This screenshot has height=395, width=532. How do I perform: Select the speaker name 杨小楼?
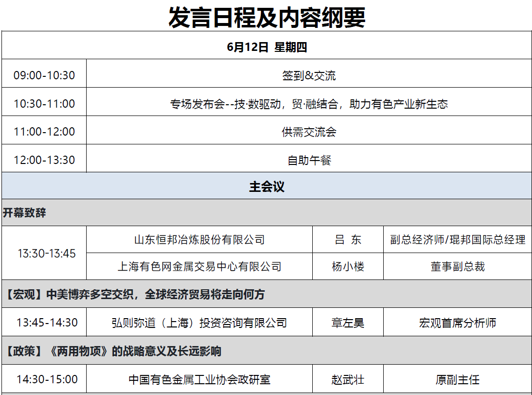(348, 266)
